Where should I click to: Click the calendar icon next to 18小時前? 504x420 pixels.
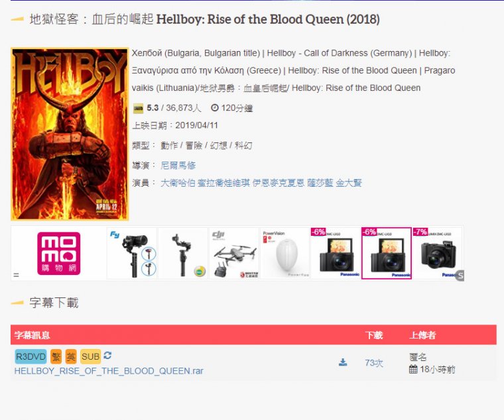point(413,369)
